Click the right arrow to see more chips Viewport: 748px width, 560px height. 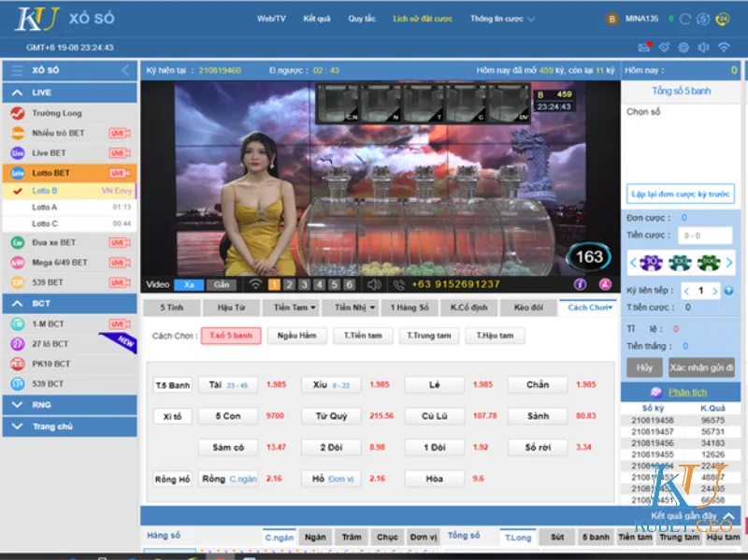(729, 264)
